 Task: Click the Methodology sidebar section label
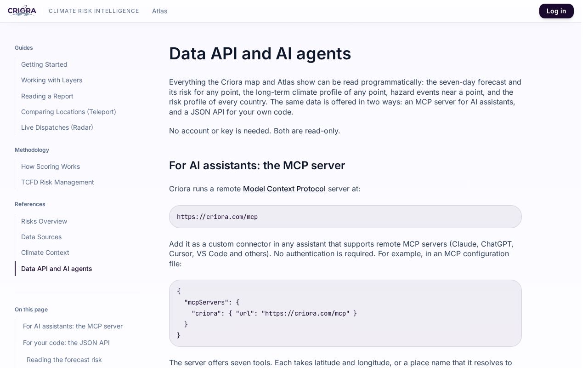pyautogui.click(x=32, y=150)
